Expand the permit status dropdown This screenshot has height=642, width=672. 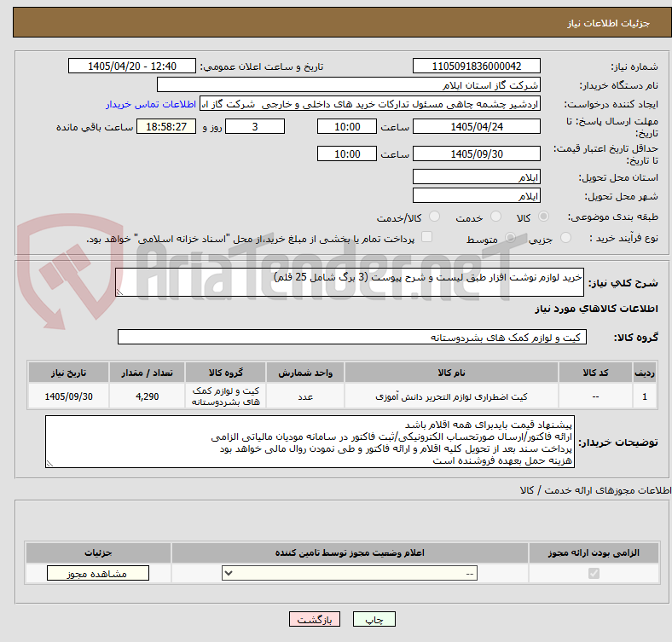click(x=350, y=574)
